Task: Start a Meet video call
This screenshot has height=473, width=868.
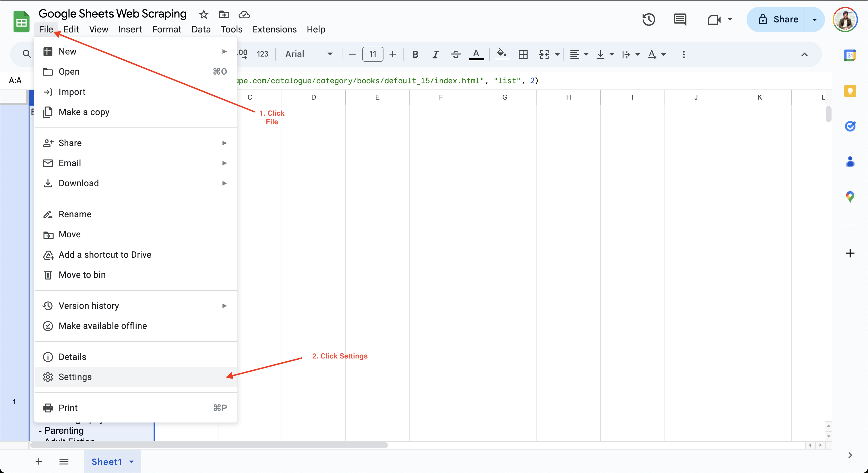Action: (x=714, y=19)
